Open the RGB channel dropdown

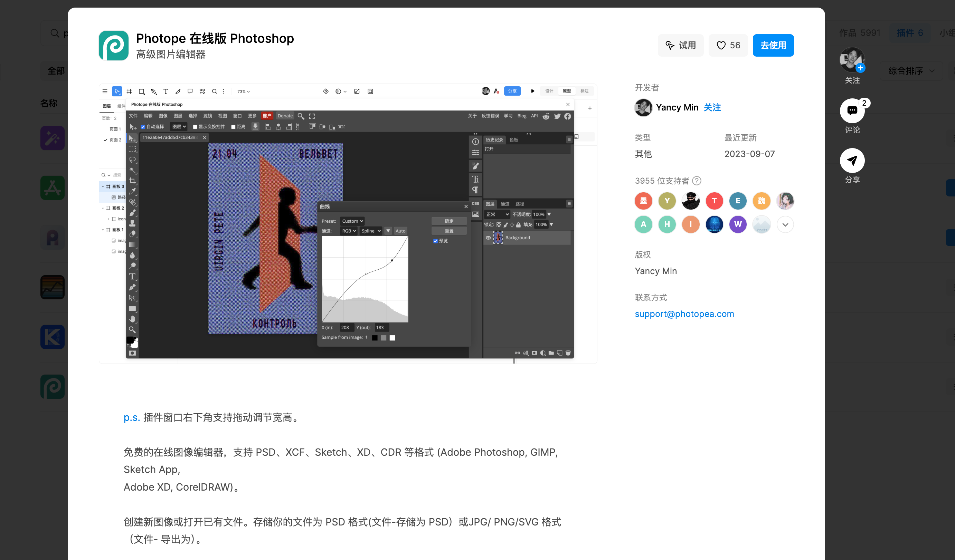pyautogui.click(x=349, y=231)
